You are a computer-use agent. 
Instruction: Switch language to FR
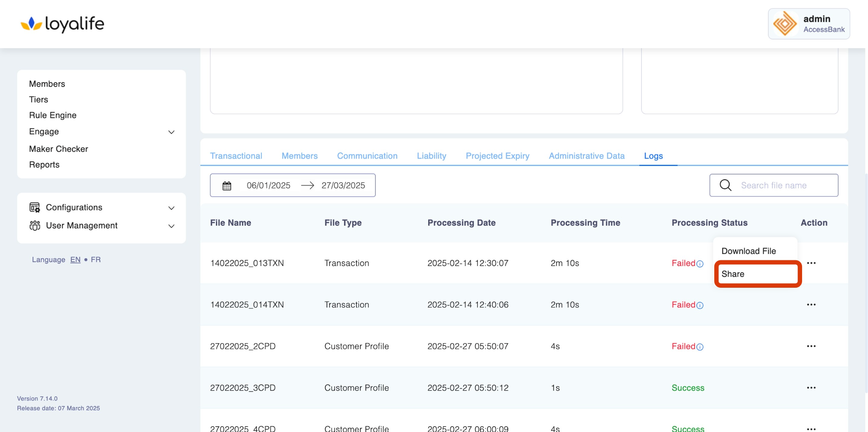95,260
